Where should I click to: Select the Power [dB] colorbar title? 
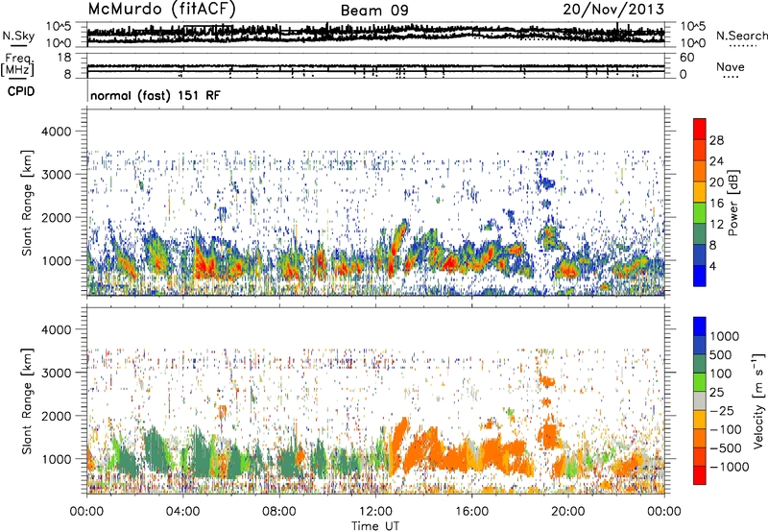coord(732,203)
